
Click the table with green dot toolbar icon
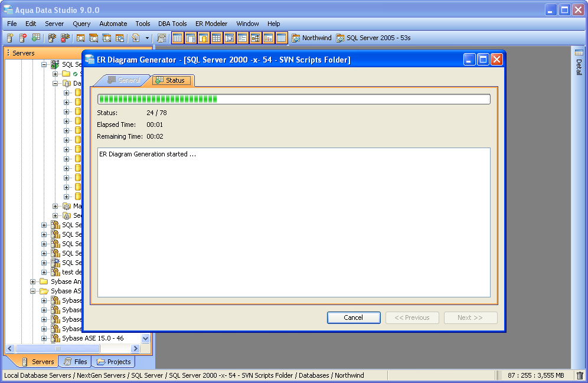(36, 38)
